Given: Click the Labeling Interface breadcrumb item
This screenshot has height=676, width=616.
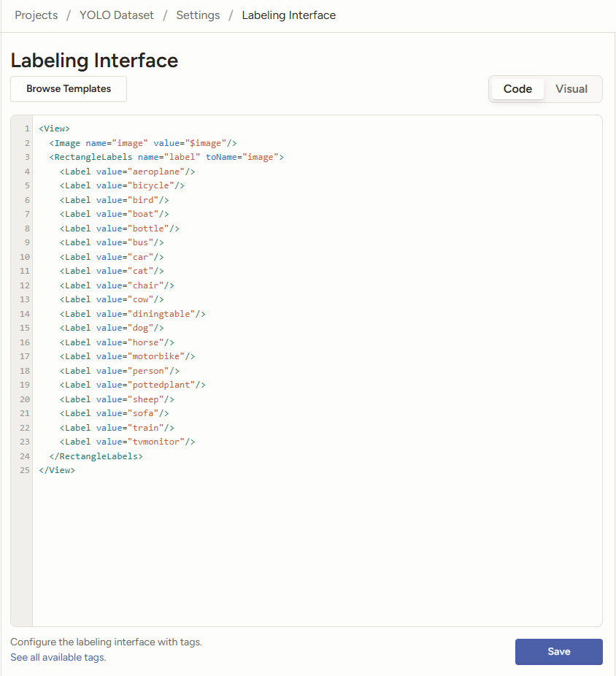Looking at the screenshot, I should click(x=289, y=15).
